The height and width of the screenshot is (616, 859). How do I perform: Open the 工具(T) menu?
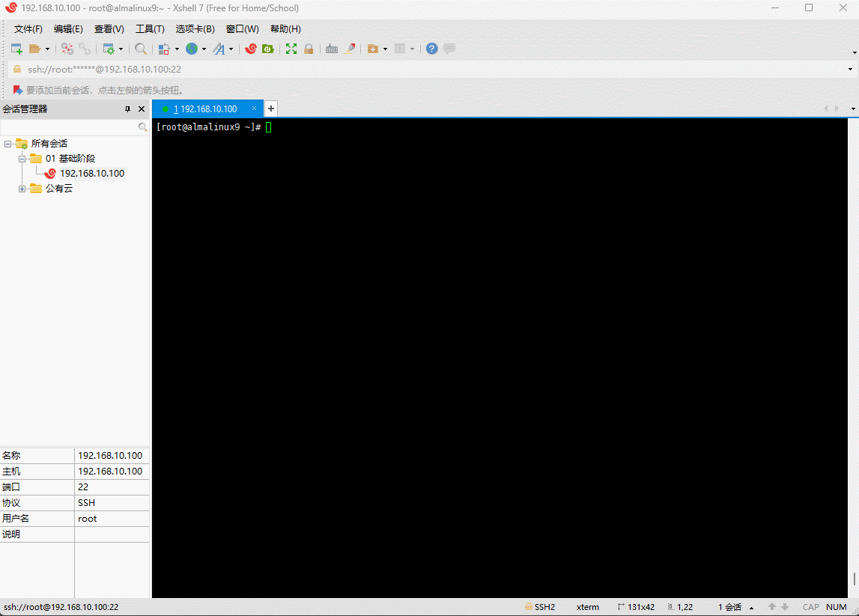(x=150, y=29)
